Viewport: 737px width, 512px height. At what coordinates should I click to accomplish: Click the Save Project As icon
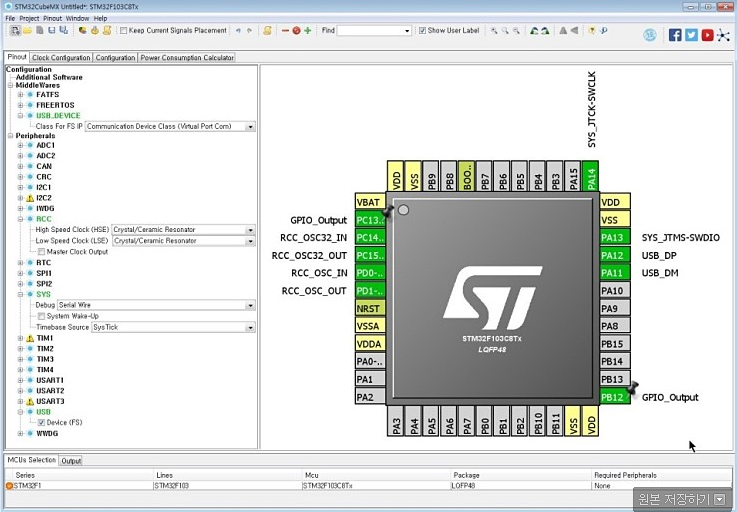tap(64, 31)
